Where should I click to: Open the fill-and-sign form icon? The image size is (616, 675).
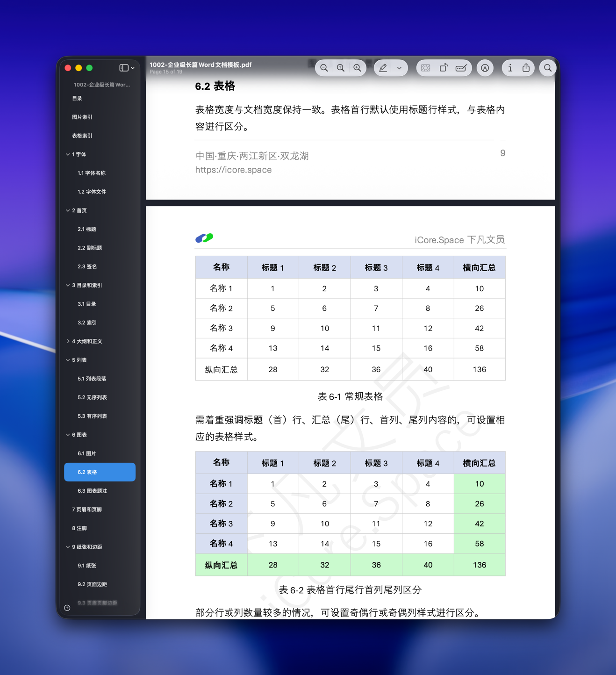coord(461,68)
